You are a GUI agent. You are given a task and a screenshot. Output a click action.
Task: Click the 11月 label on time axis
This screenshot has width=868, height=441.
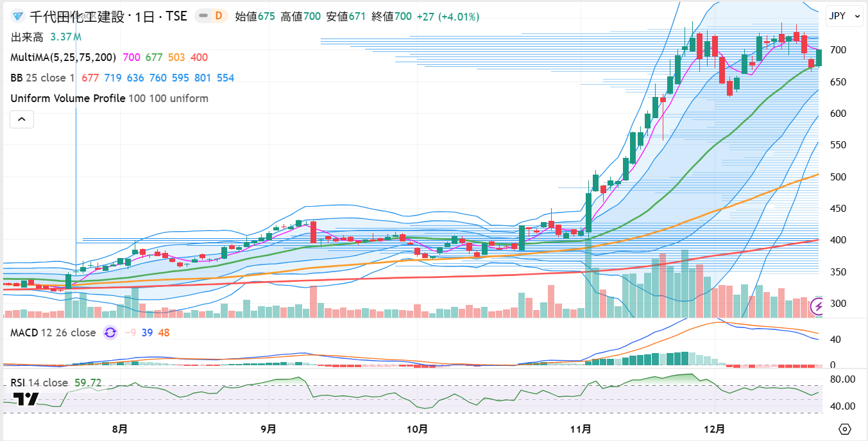click(x=580, y=429)
